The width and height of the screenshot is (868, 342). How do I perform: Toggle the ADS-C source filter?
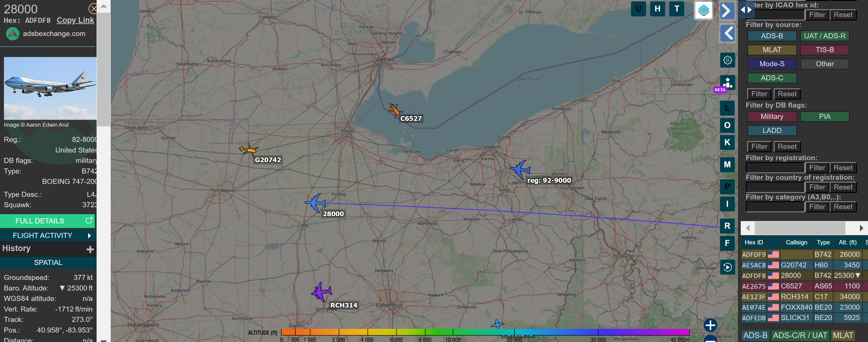click(x=772, y=78)
